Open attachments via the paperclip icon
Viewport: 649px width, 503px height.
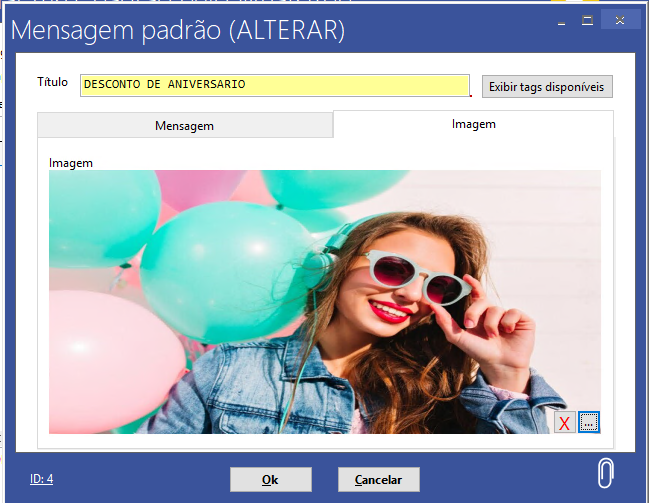[606, 473]
